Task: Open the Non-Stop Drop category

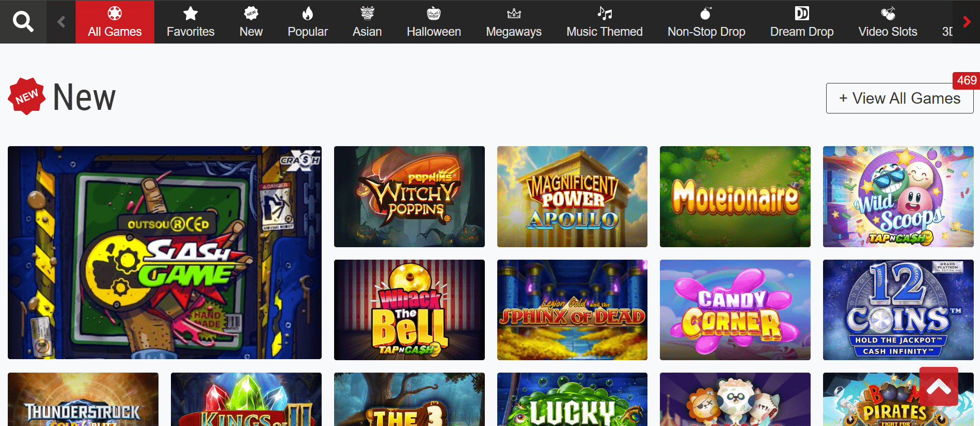Action: [x=706, y=22]
